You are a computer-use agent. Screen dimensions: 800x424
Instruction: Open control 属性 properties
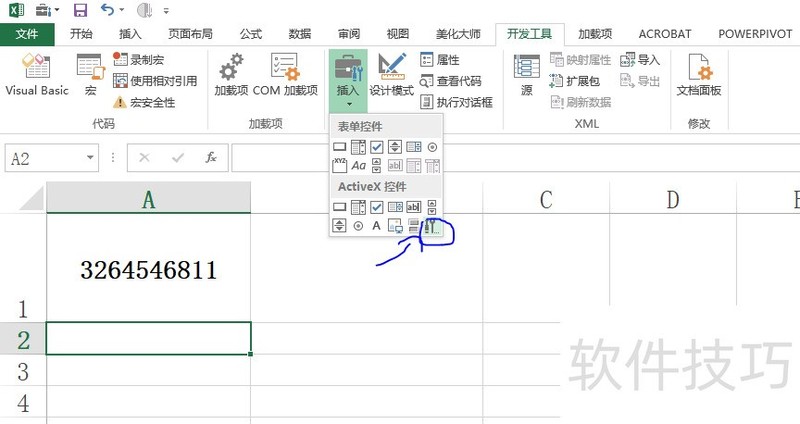coord(440,60)
